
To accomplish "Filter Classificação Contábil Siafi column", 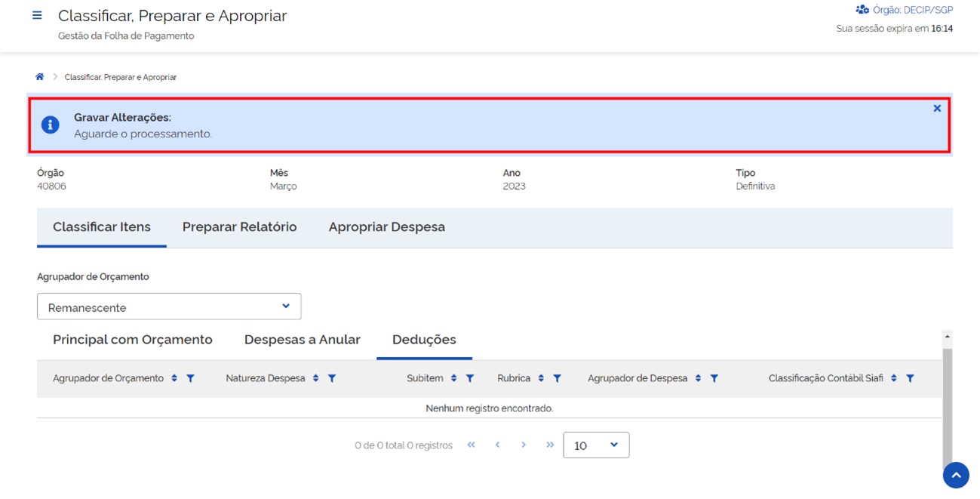I will (911, 378).
